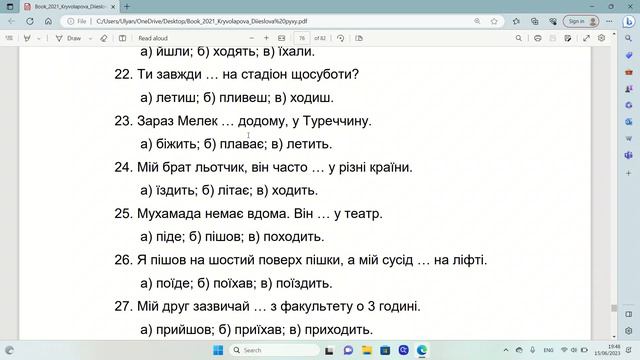The height and width of the screenshot is (360, 640).
Task: Open the taskbar clock and date
Action: point(608,350)
